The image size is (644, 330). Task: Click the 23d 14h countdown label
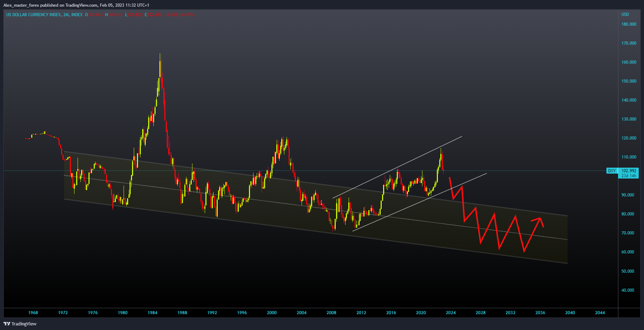629,176
